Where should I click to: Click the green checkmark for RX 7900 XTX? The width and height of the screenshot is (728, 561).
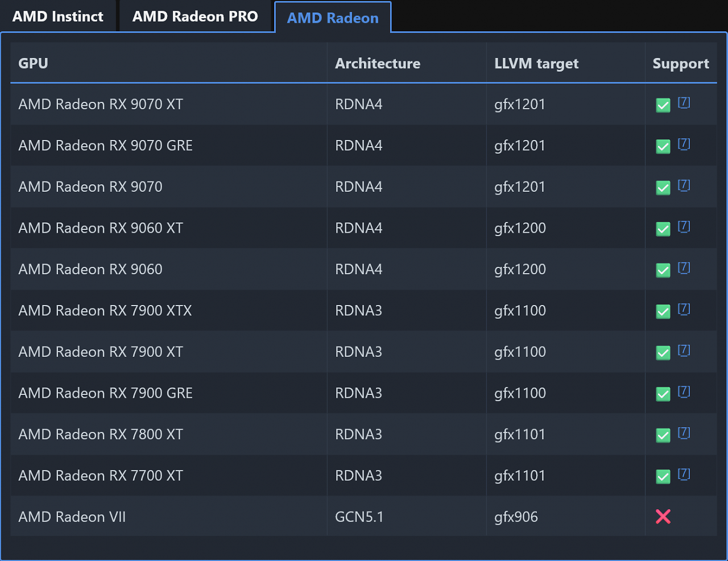point(663,312)
